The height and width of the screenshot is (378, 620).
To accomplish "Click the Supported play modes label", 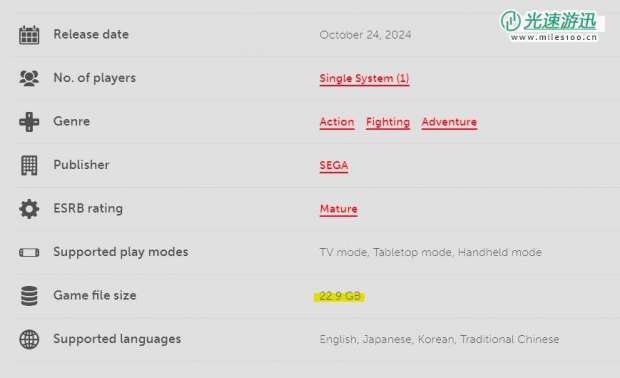I will (x=121, y=252).
